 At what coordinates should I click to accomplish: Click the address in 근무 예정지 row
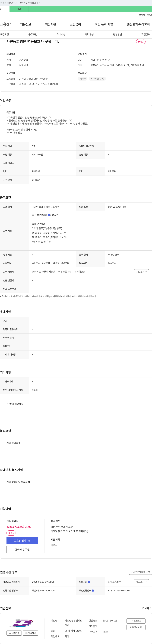[x=59, y=272]
